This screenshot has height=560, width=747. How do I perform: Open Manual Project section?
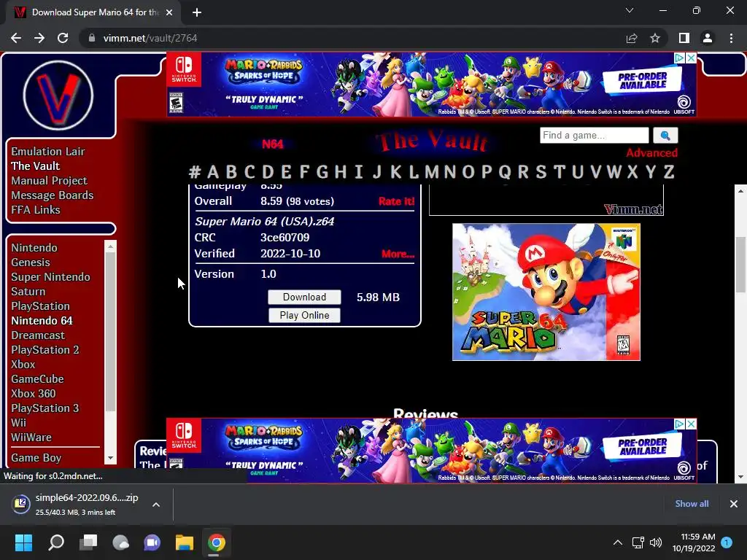(x=49, y=181)
